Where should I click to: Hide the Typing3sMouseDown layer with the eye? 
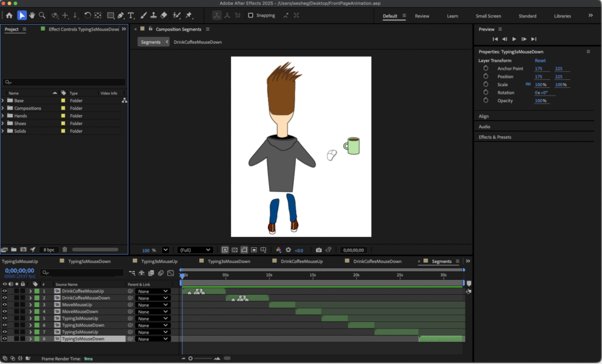[x=5, y=325]
